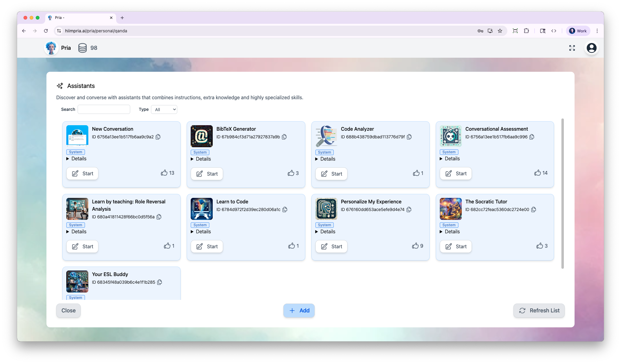The height and width of the screenshot is (364, 621).
Task: Copy the Personalize My Experience assistant ID
Action: coord(409,209)
